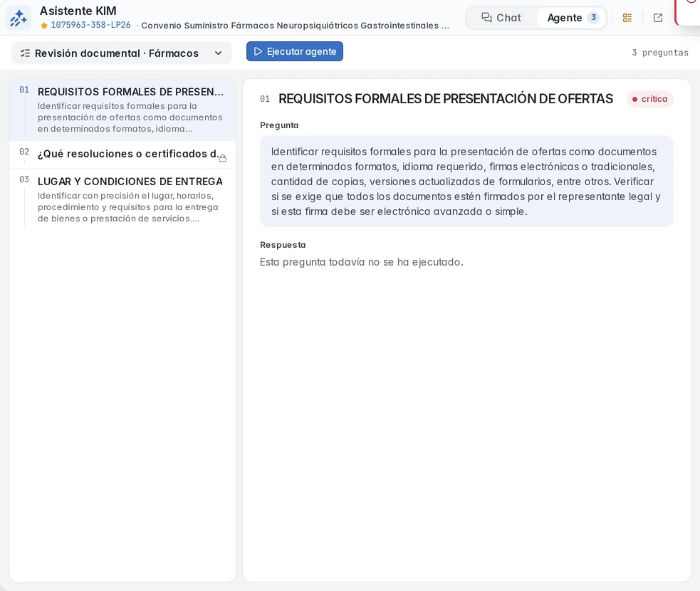Click the star icon beside 1075963-358-LP26
This screenshot has width=700, height=591.
click(x=43, y=26)
